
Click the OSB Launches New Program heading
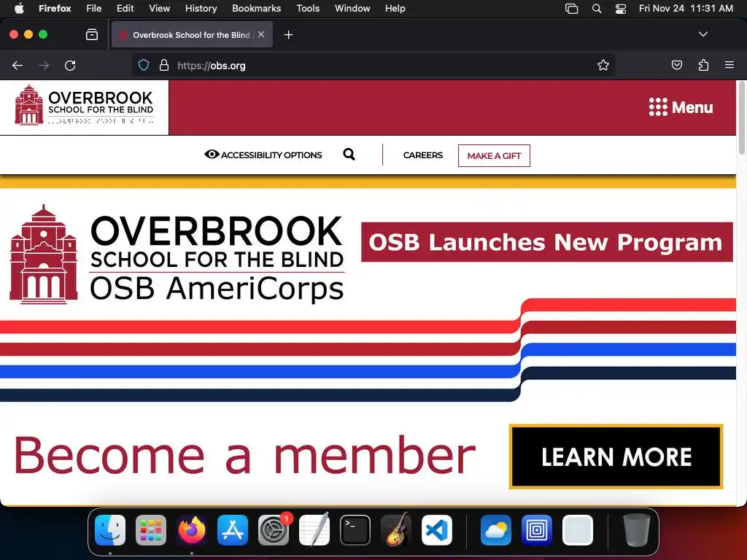(546, 242)
